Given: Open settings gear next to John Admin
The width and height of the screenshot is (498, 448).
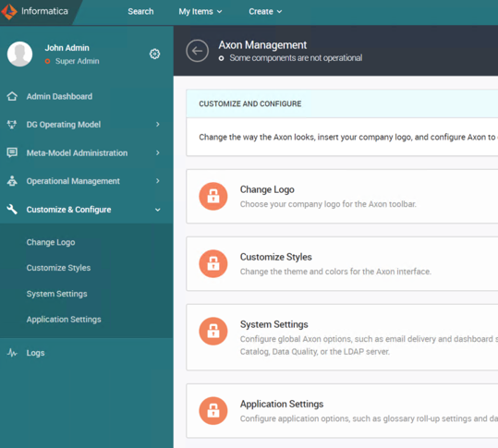Looking at the screenshot, I should 154,54.
